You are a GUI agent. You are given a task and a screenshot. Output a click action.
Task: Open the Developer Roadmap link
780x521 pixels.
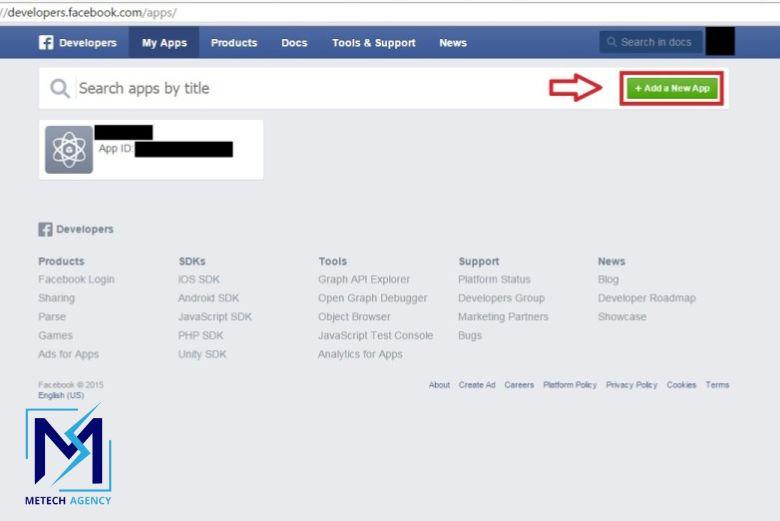coord(647,298)
